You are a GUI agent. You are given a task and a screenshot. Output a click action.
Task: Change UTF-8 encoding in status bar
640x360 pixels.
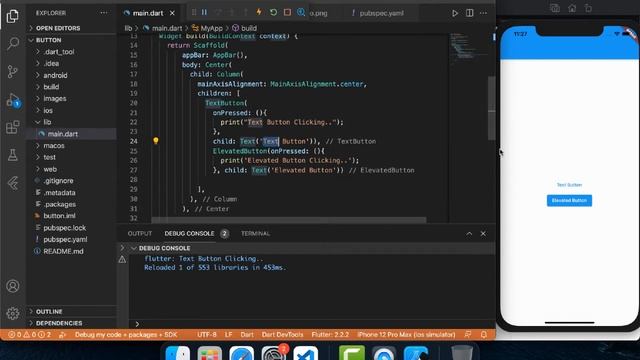tap(207, 335)
